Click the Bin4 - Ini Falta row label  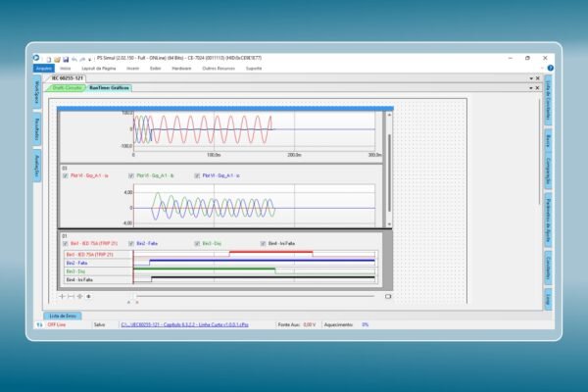pos(79,280)
